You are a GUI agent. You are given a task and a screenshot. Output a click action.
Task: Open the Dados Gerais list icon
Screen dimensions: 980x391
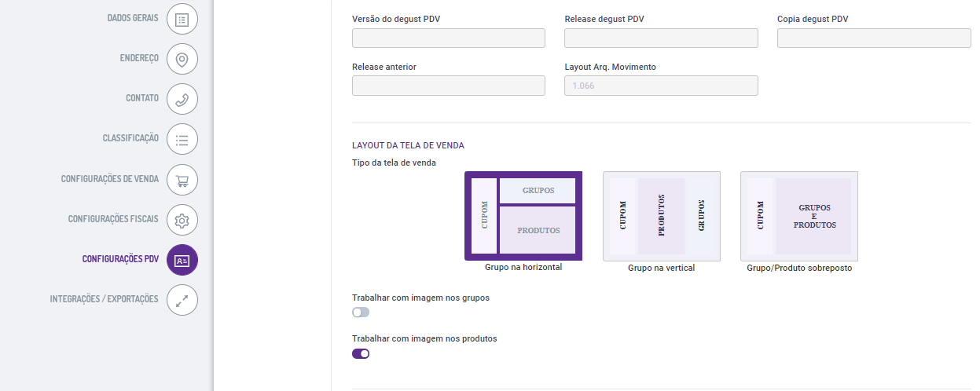pyautogui.click(x=182, y=19)
